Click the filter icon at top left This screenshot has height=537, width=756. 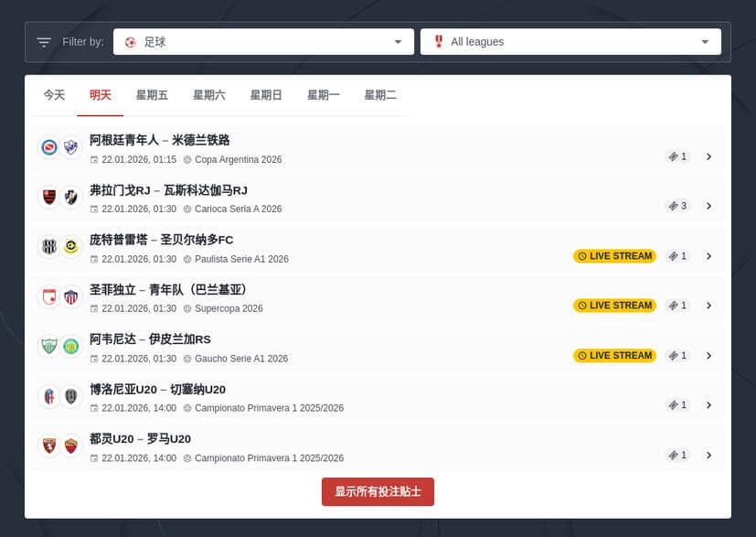point(43,41)
